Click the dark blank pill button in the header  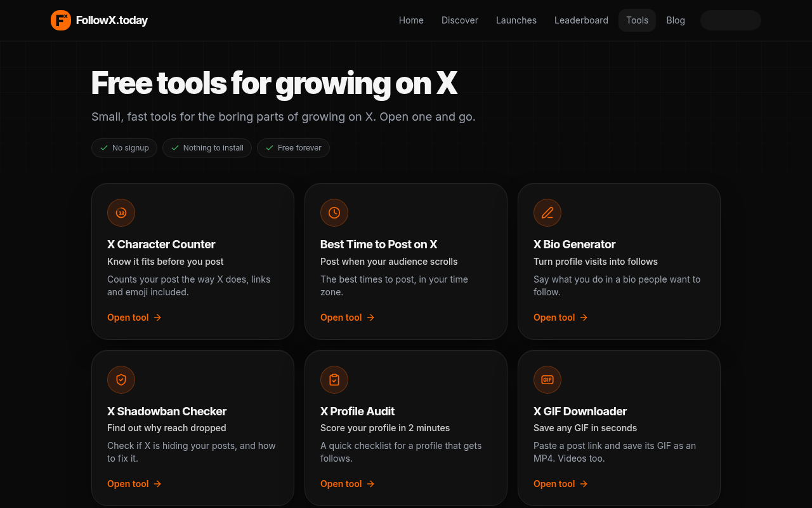pos(731,20)
